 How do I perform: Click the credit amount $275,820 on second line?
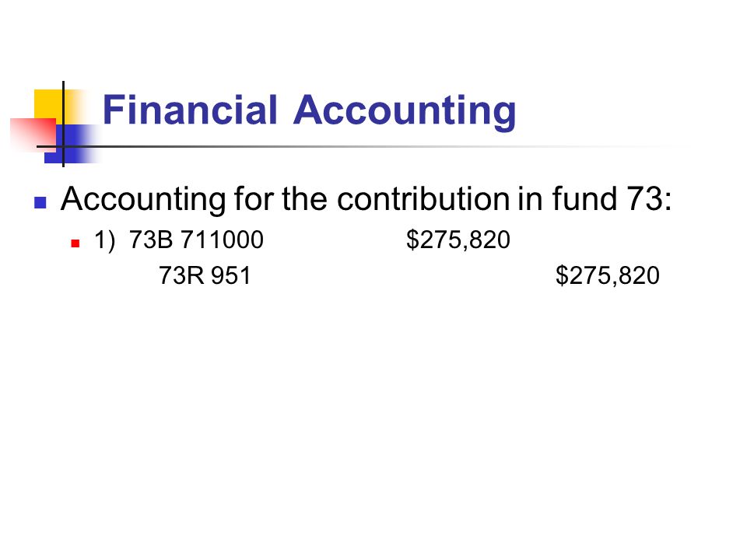(608, 275)
